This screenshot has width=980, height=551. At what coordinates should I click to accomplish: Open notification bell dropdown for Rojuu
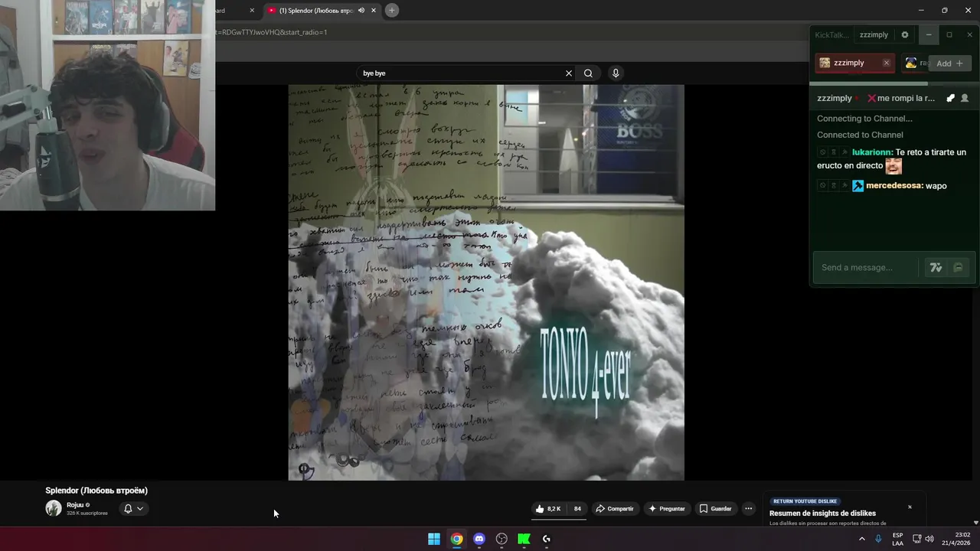pos(134,509)
